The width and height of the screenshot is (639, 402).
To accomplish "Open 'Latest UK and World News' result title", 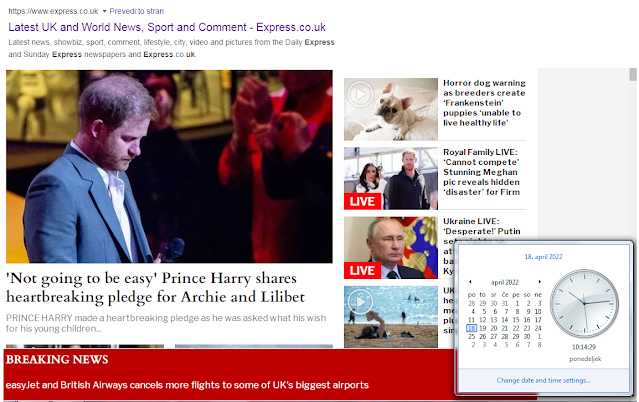I will (167, 27).
